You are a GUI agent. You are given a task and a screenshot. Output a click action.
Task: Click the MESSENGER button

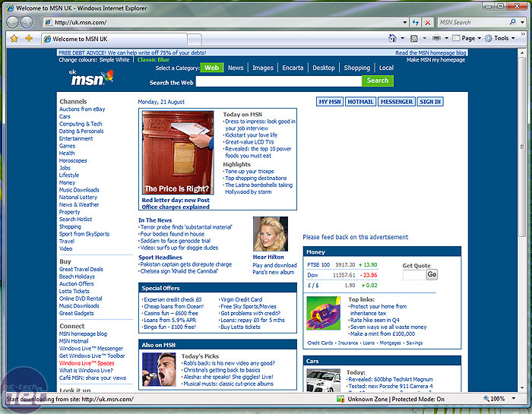click(x=396, y=102)
